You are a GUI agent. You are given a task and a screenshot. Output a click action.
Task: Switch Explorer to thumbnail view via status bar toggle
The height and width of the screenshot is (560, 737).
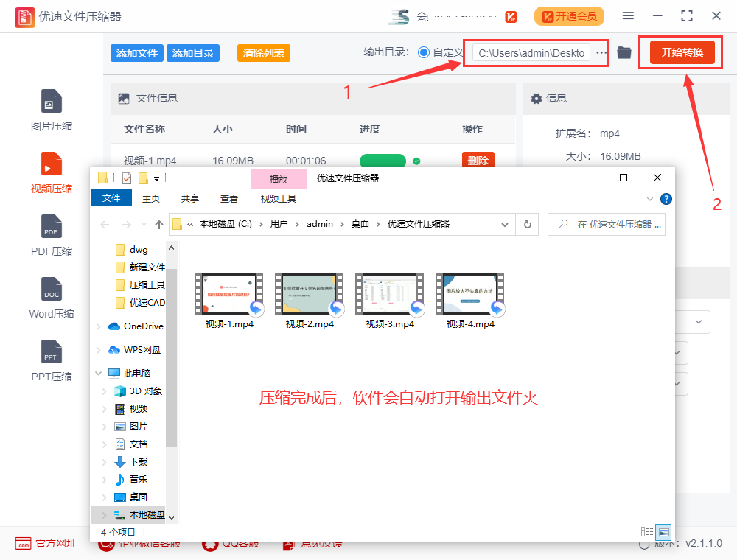(x=663, y=532)
